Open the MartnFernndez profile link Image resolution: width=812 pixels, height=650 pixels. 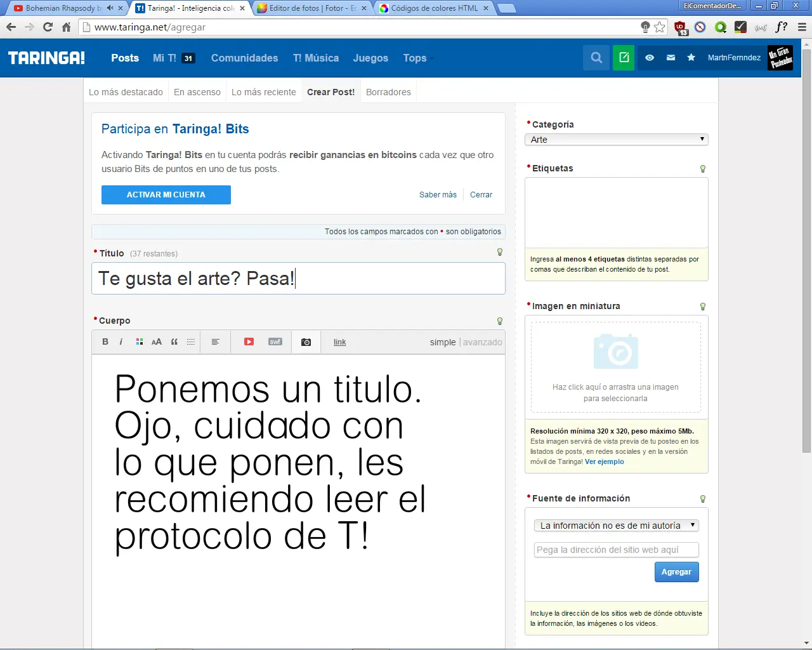(734, 58)
